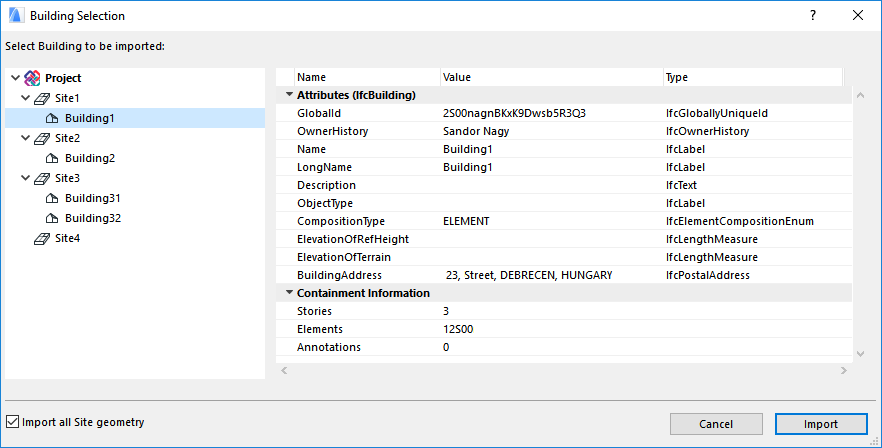The height and width of the screenshot is (448, 882).
Task: Click the scroll down arrow in properties
Action: (x=858, y=353)
